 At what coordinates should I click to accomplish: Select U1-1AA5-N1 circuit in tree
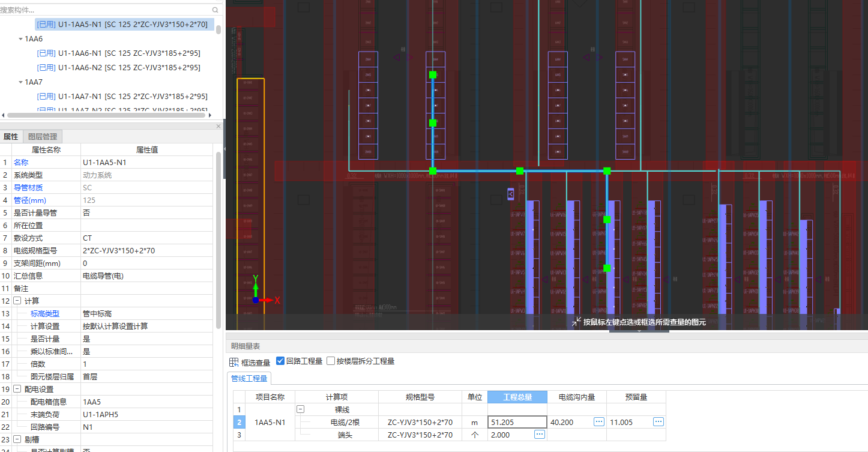124,25
